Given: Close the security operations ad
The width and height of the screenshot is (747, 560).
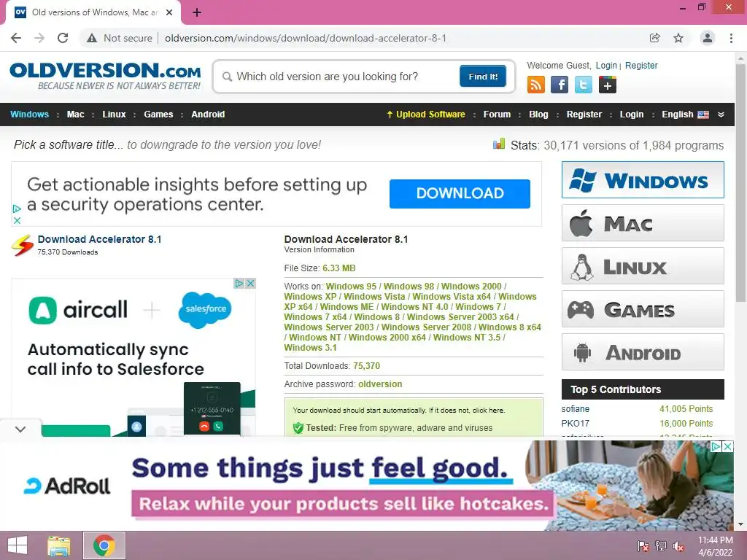Looking at the screenshot, I should click(18, 220).
